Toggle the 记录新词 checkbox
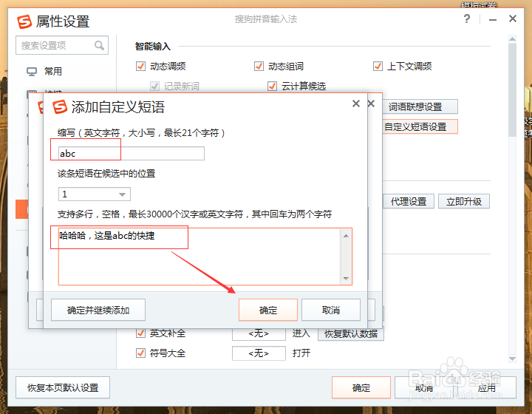Image resolution: width=532 pixels, height=414 pixels. pyautogui.click(x=154, y=86)
